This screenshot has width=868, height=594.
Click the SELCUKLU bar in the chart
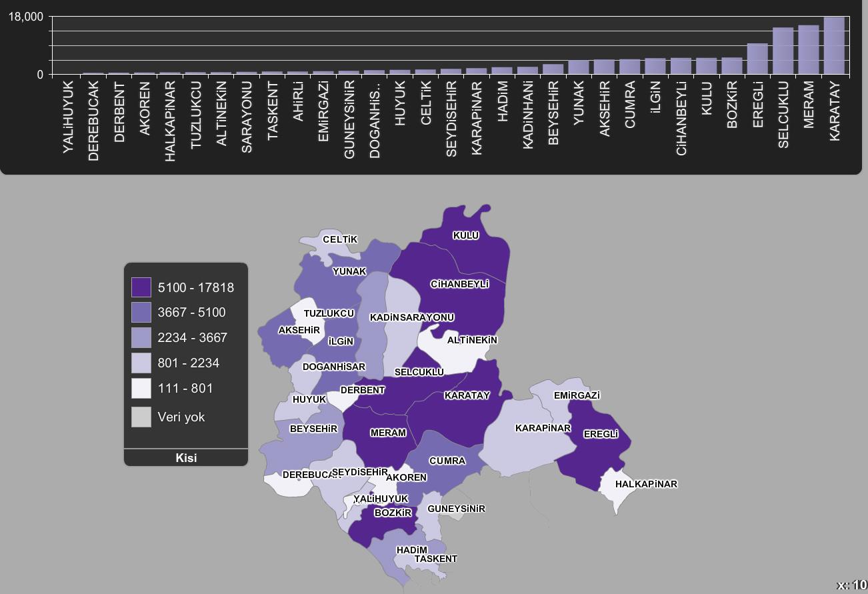(783, 51)
